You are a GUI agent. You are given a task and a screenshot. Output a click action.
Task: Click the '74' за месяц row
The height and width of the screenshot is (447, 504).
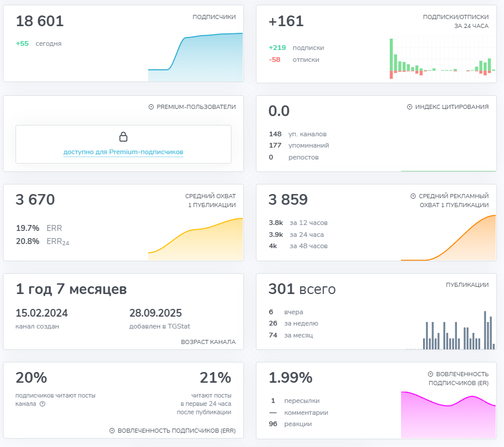click(291, 335)
